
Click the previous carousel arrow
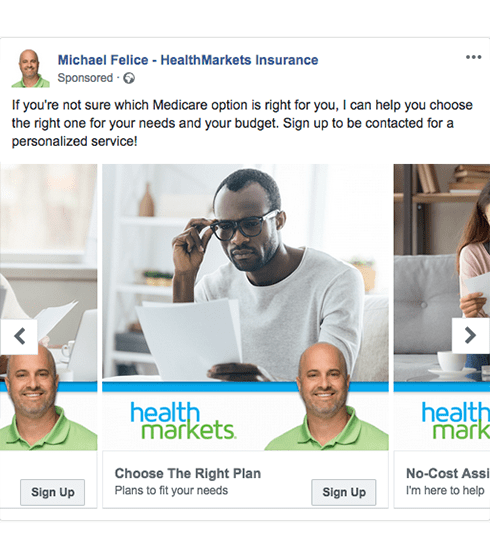pyautogui.click(x=19, y=336)
